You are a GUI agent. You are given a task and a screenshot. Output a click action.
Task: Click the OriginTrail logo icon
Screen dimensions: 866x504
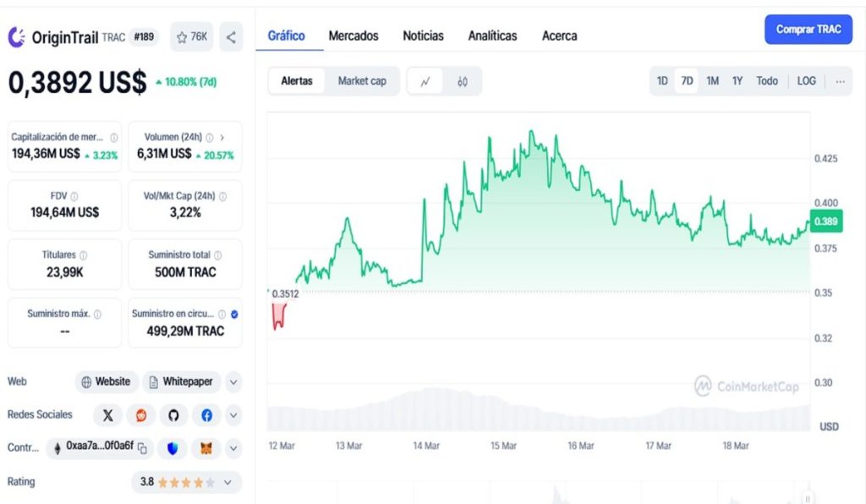coord(17,37)
